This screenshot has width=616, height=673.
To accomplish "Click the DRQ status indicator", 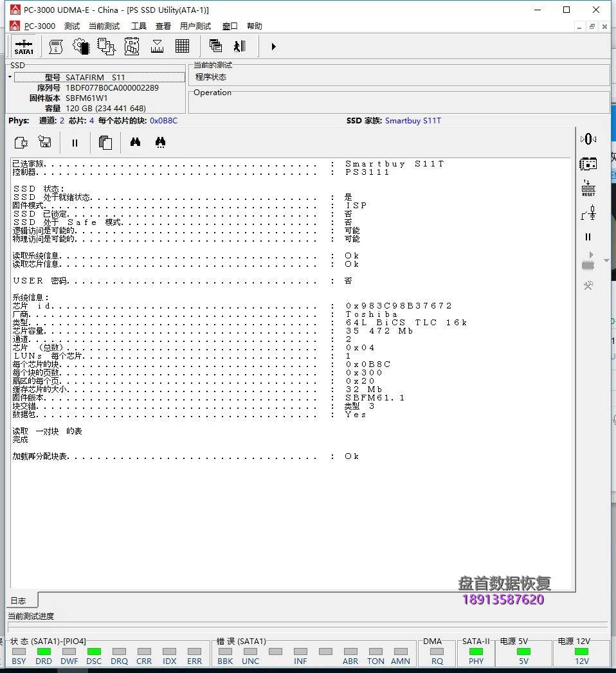I will tap(120, 652).
